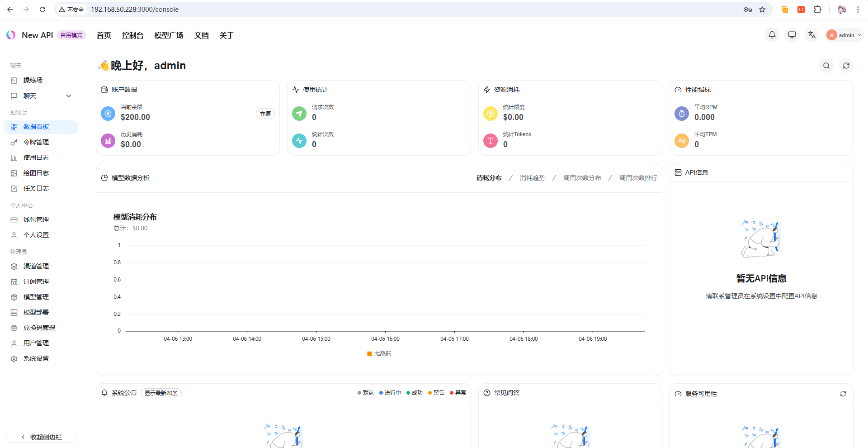The height and width of the screenshot is (448, 868).
Task: Click the 充值 button beside balance
Action: pyautogui.click(x=265, y=114)
